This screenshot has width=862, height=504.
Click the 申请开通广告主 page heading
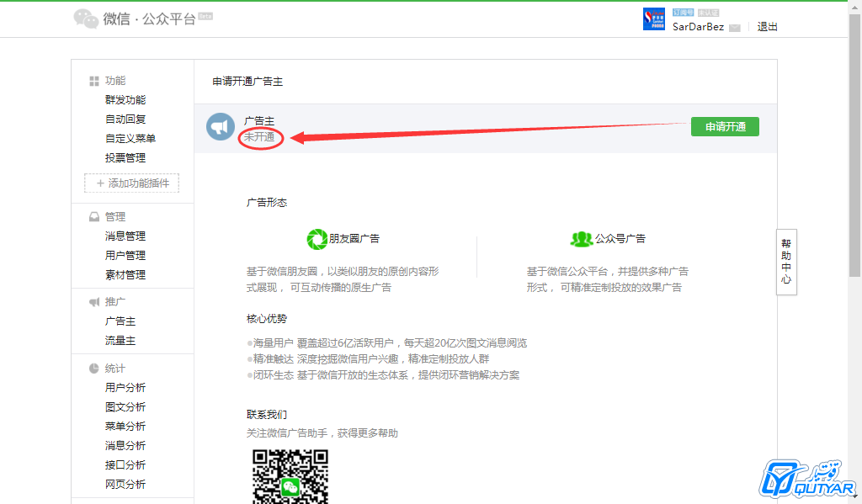coord(247,82)
